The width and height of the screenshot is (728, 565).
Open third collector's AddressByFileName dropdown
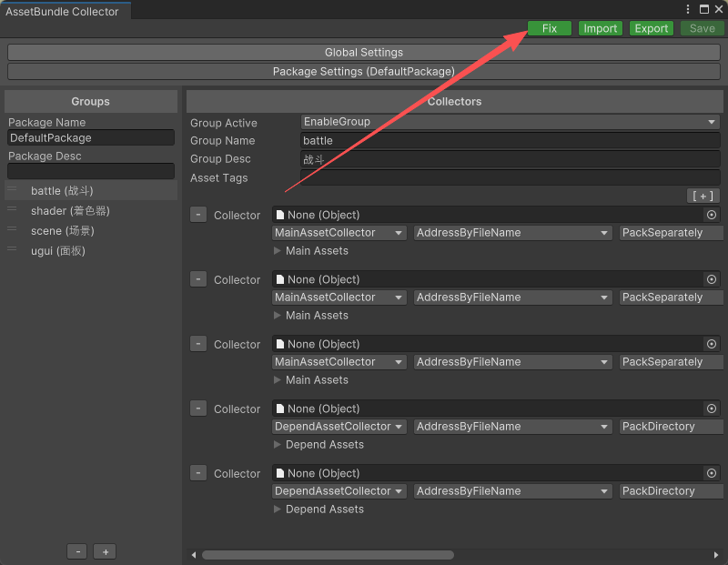coord(513,362)
